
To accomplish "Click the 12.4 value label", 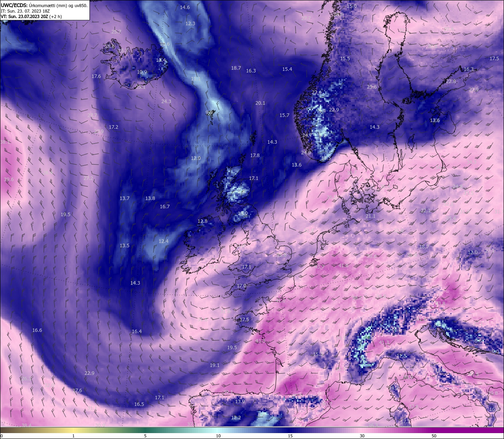I will [163, 241].
